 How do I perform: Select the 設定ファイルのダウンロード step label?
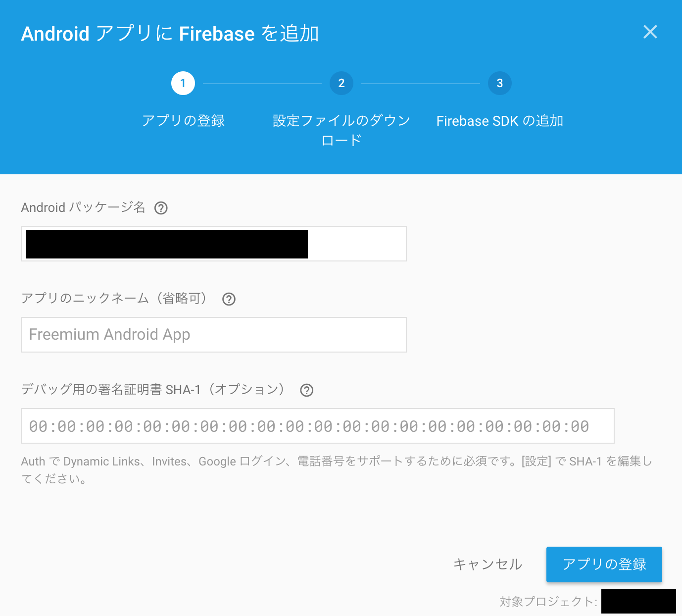tap(341, 130)
